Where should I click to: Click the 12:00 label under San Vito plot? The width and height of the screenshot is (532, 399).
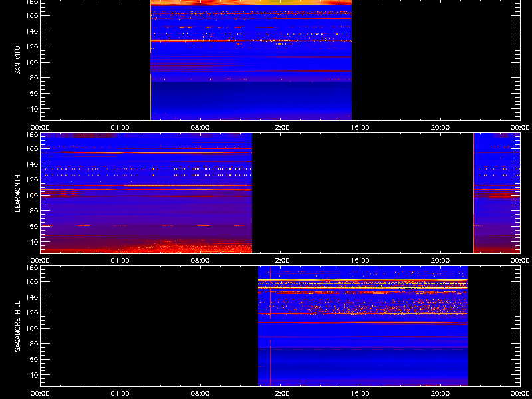[280, 128]
